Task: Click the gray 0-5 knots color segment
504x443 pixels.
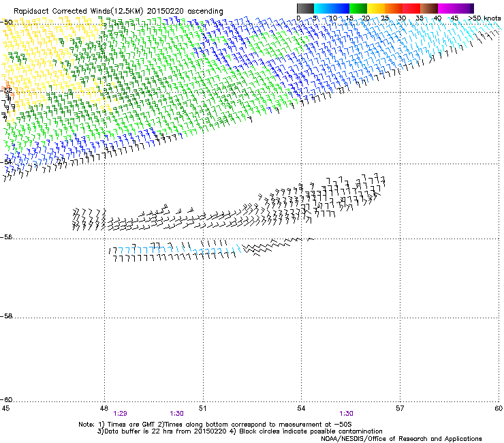Action: pos(305,8)
